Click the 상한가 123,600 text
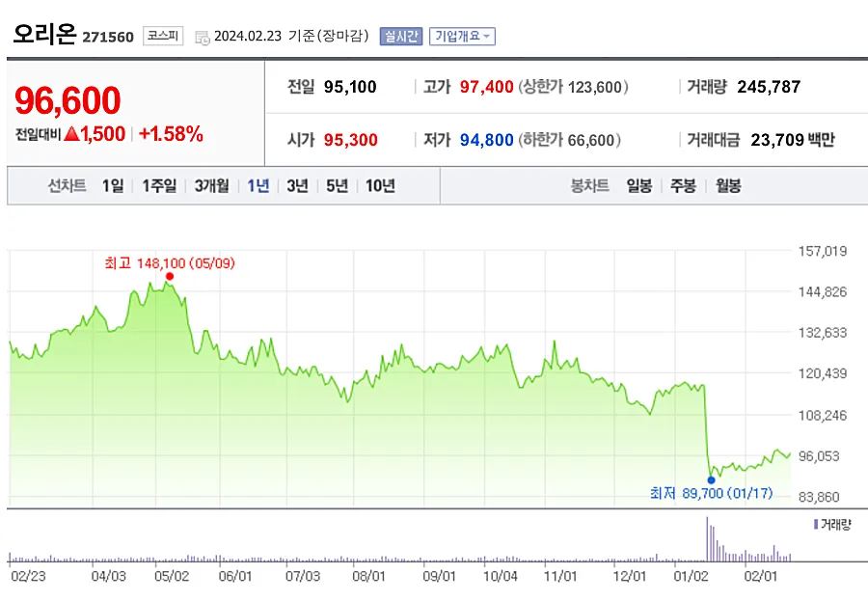 tap(573, 87)
